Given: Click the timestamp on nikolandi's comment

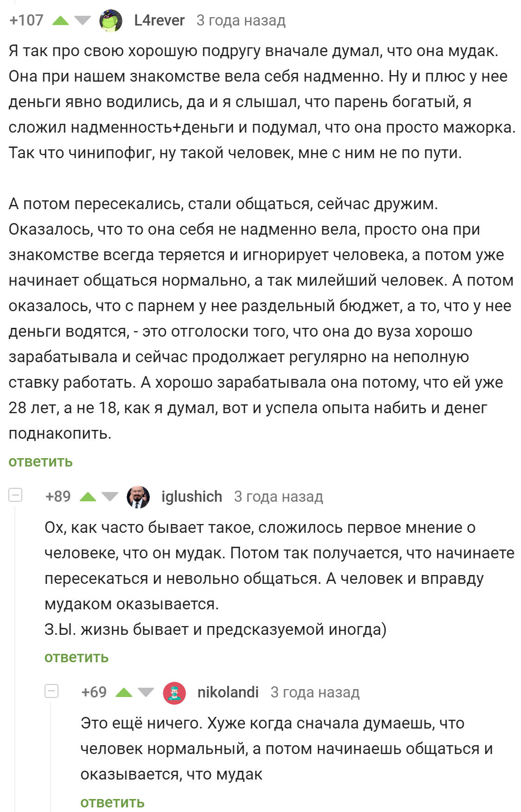Looking at the screenshot, I should pyautogui.click(x=315, y=692).
